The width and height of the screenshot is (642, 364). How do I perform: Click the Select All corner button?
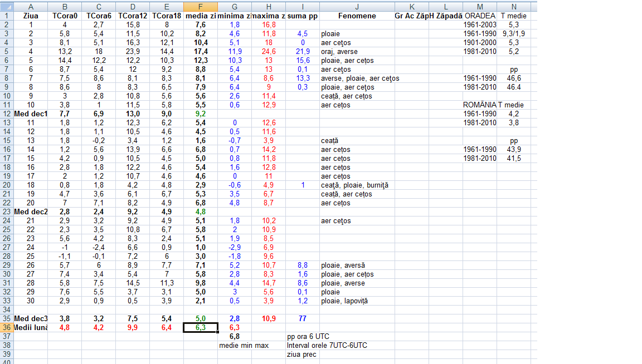(x=7, y=7)
